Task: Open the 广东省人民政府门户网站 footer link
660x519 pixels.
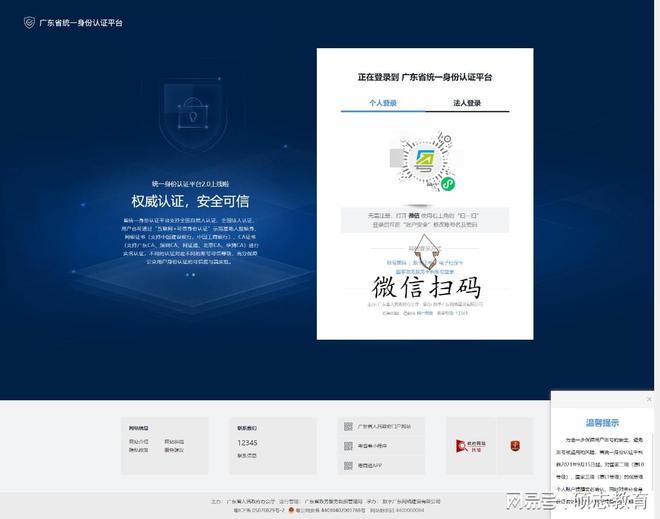Action: (x=384, y=426)
